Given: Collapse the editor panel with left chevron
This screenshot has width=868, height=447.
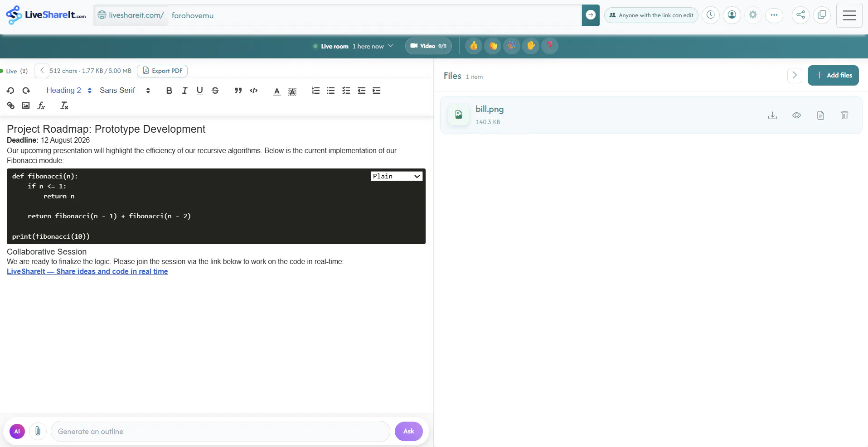Looking at the screenshot, I should (42, 71).
